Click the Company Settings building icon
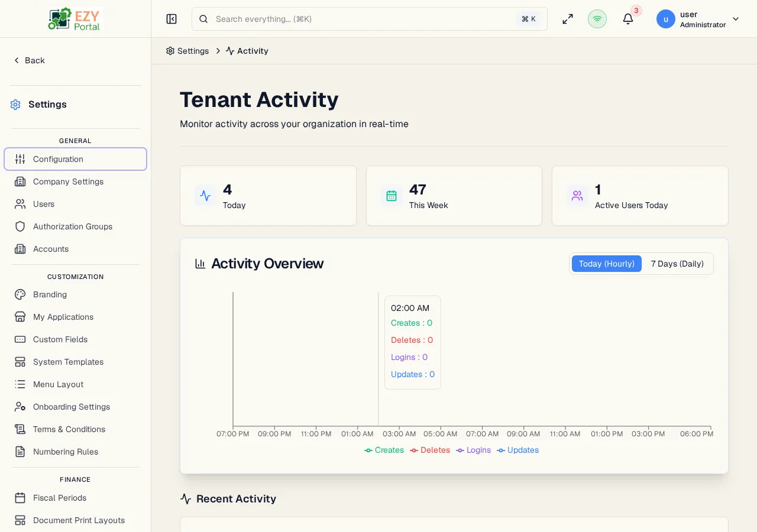This screenshot has width=757, height=532. point(20,181)
